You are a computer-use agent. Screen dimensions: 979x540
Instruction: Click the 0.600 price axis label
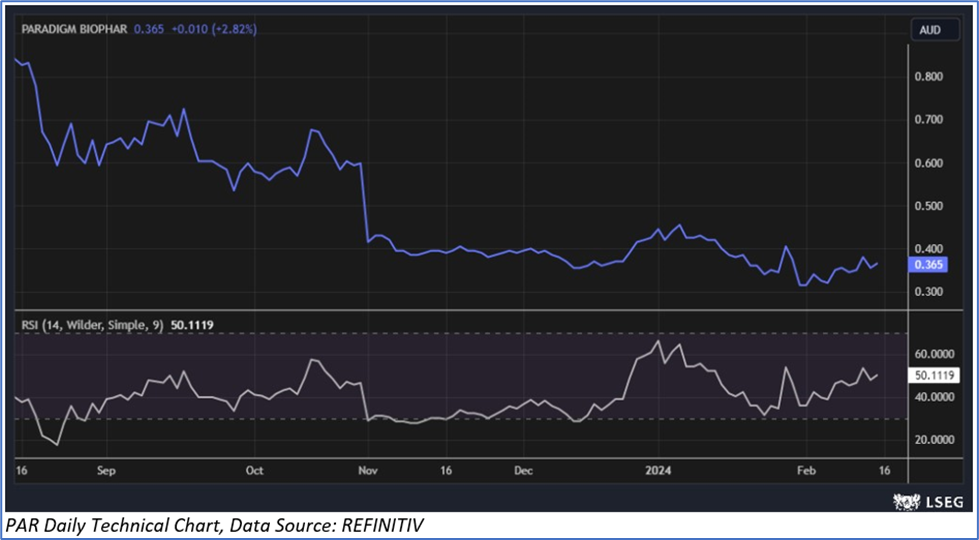pos(929,163)
